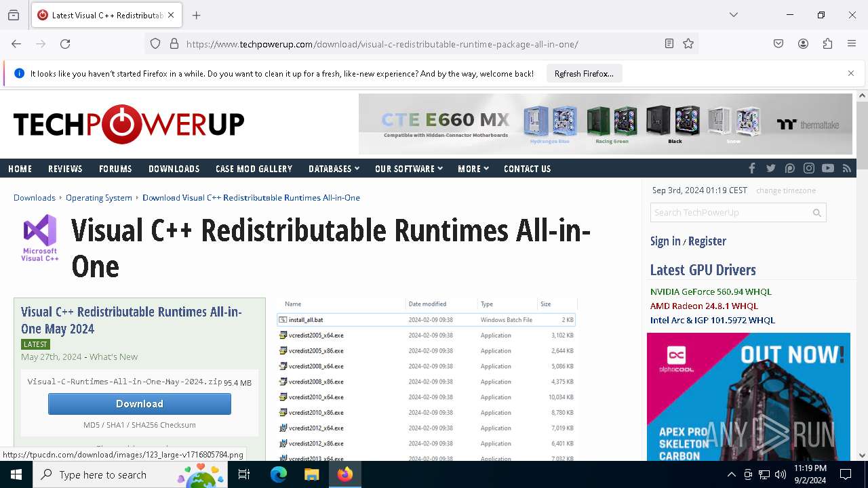Click the YouTube icon in nav bar
Image resolution: width=868 pixels, height=488 pixels.
coord(827,168)
